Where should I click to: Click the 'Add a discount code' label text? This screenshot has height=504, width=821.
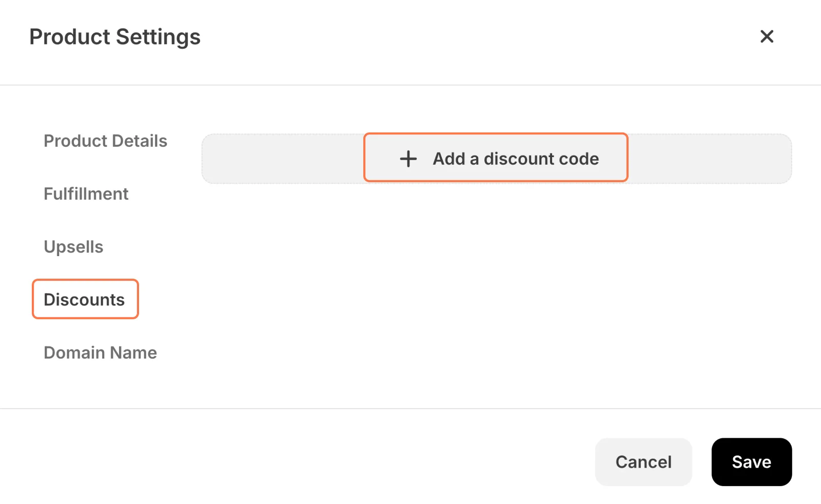516,159
